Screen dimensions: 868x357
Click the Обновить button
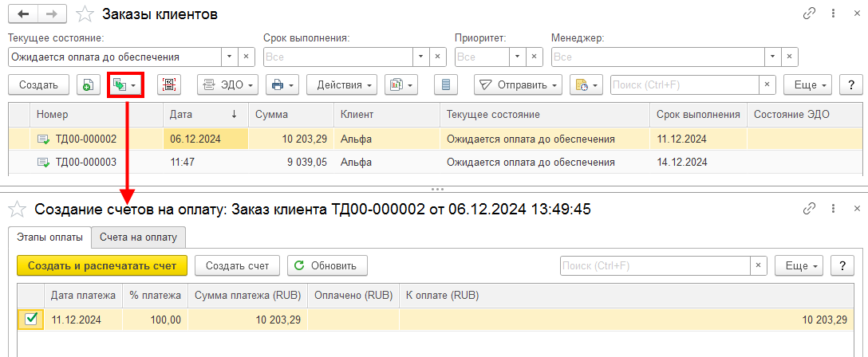coord(327,265)
